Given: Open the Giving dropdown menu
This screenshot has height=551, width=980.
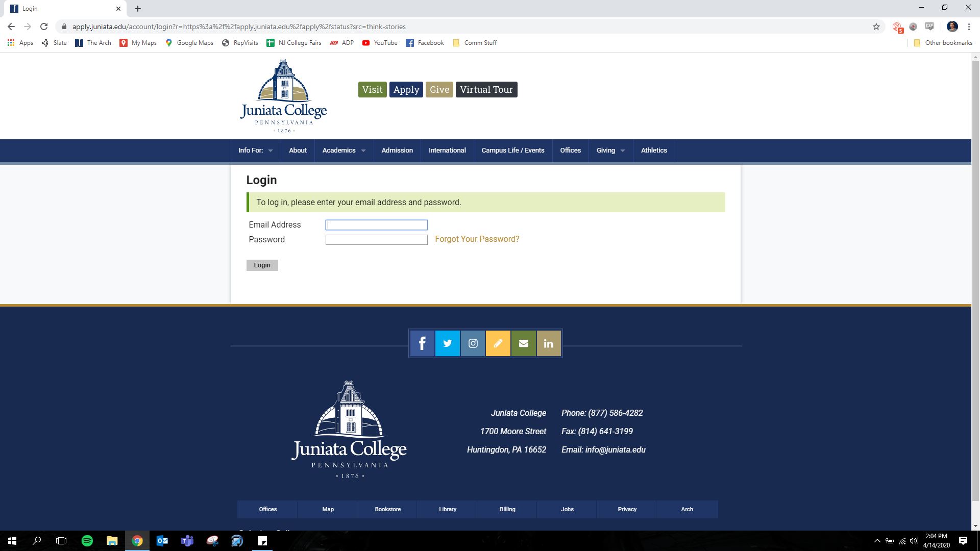Looking at the screenshot, I should [x=609, y=151].
